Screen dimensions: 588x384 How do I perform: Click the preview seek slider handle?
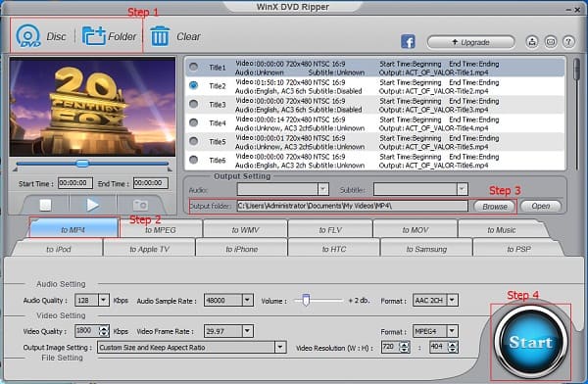click(82, 164)
